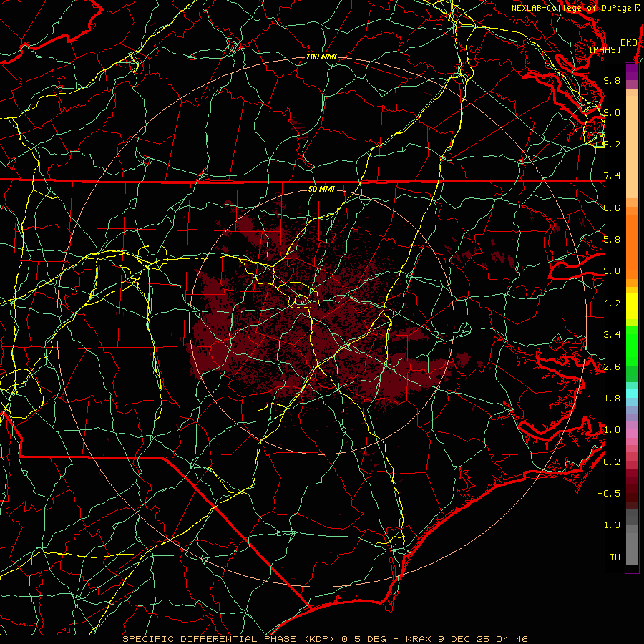Pick the yellow band of the legend
The image size is (644, 644).
pos(632,306)
